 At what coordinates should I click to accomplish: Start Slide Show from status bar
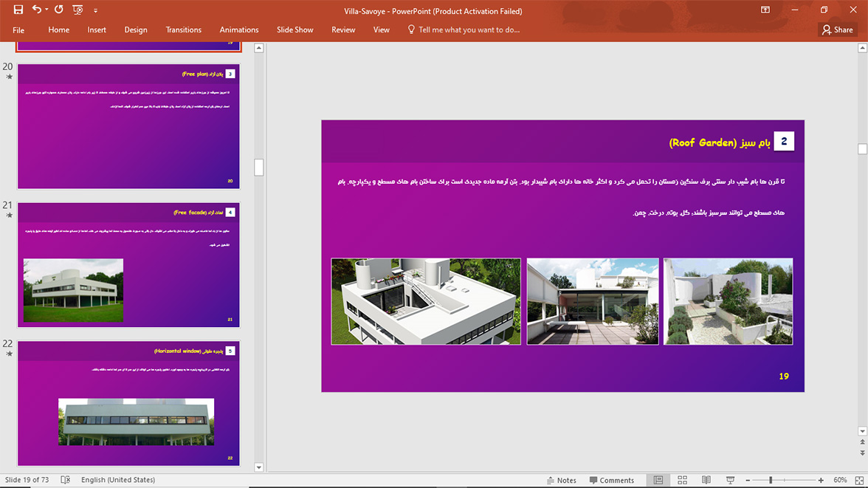point(730,480)
